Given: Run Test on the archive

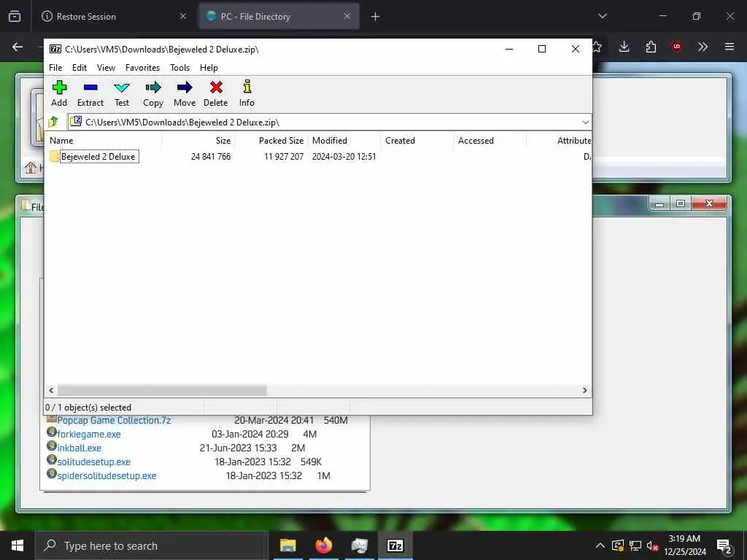Looking at the screenshot, I should pos(122,93).
